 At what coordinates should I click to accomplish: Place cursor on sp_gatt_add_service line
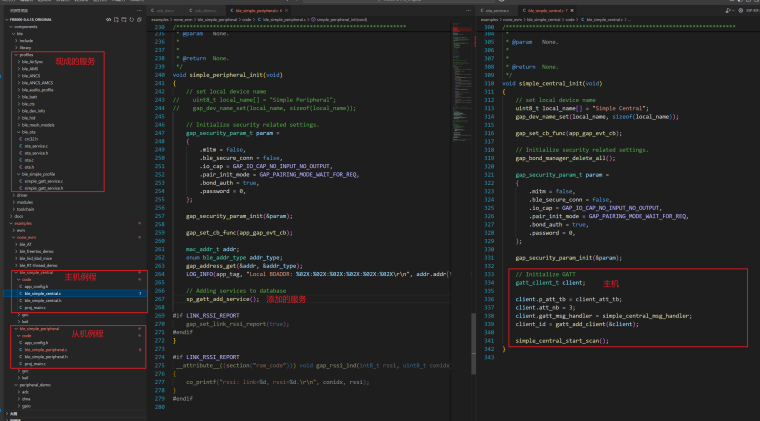[x=222, y=299]
